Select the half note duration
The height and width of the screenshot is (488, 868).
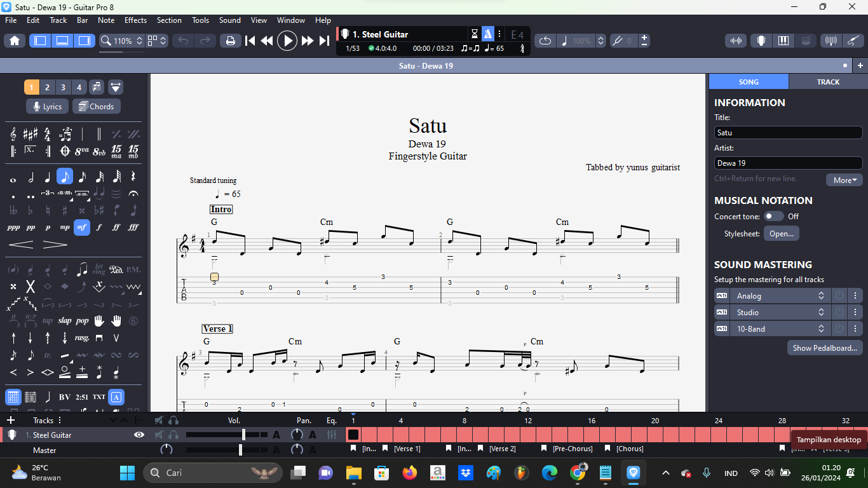(x=31, y=177)
